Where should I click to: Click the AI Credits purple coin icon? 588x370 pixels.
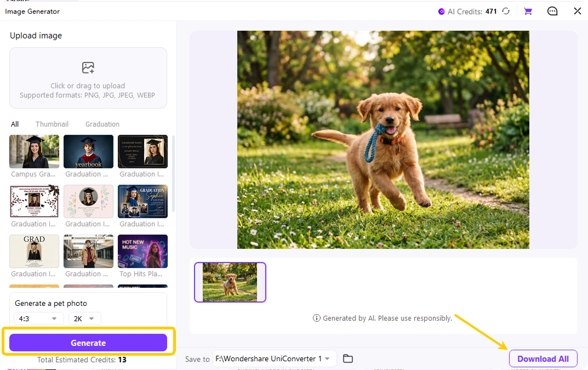click(441, 12)
